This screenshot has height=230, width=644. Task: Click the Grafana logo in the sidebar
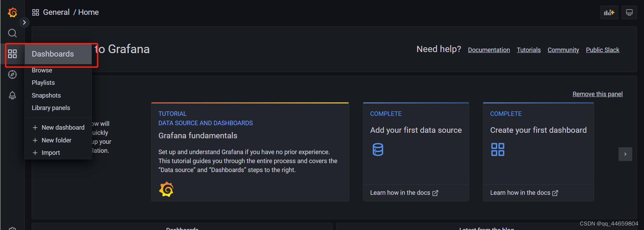[12, 12]
